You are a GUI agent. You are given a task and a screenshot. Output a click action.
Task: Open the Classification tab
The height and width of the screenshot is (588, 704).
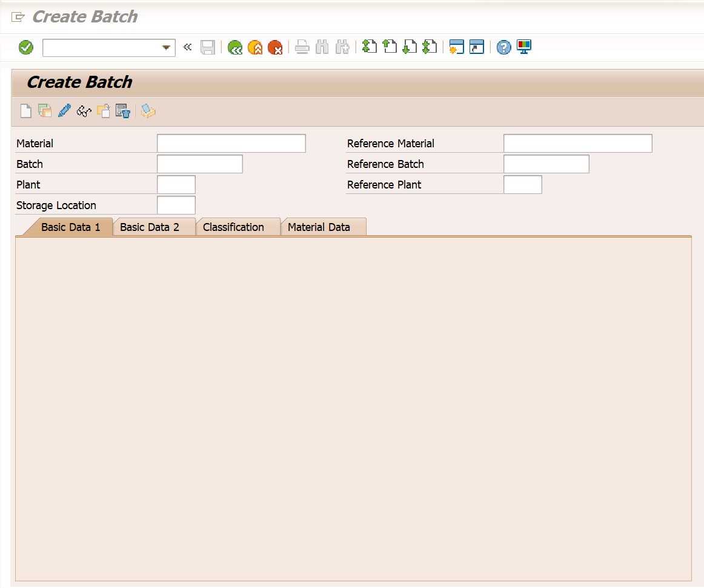[233, 227]
